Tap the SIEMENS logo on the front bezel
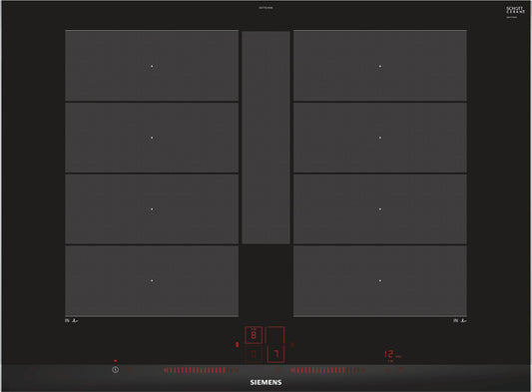This screenshot has height=392, width=532. point(266,382)
